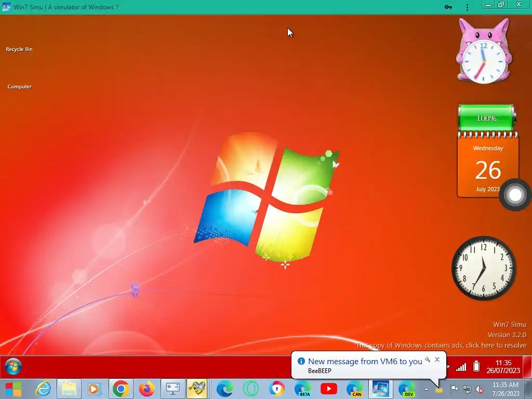Screen dimensions: 532x399
Task: Close the BeeBEEP notification balloon
Action: pos(437,360)
